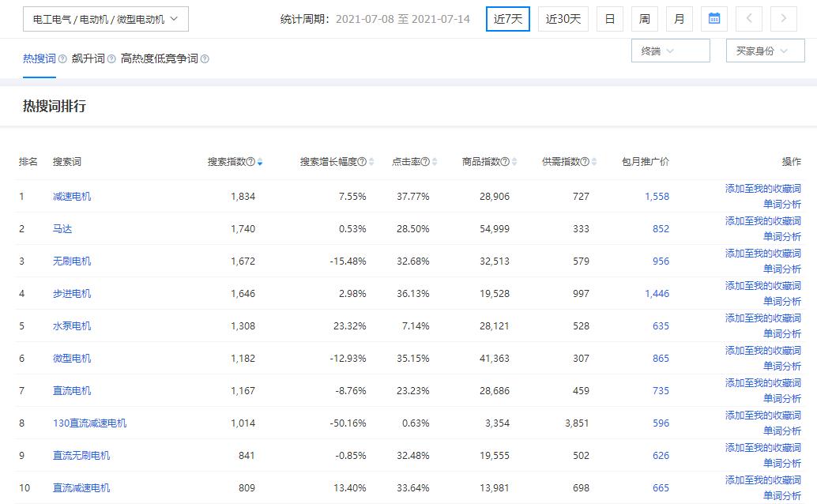Click help icon next to 高热度低竞争词
The image size is (817, 504).
(205, 59)
